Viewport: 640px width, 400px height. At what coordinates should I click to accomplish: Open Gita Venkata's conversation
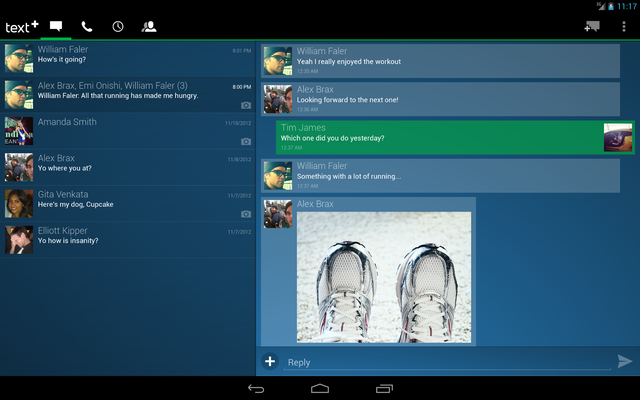128,203
